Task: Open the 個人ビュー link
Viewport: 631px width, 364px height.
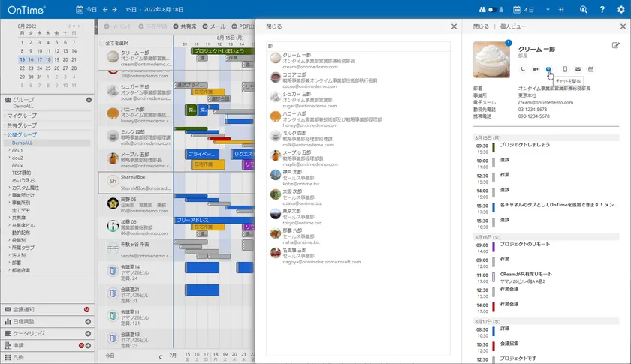Action: 513,26
